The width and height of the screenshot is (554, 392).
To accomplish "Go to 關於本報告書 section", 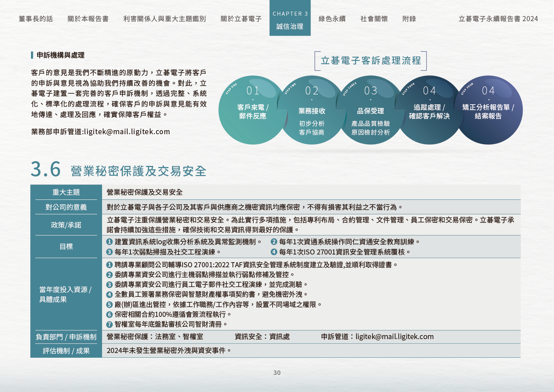I will (88, 19).
